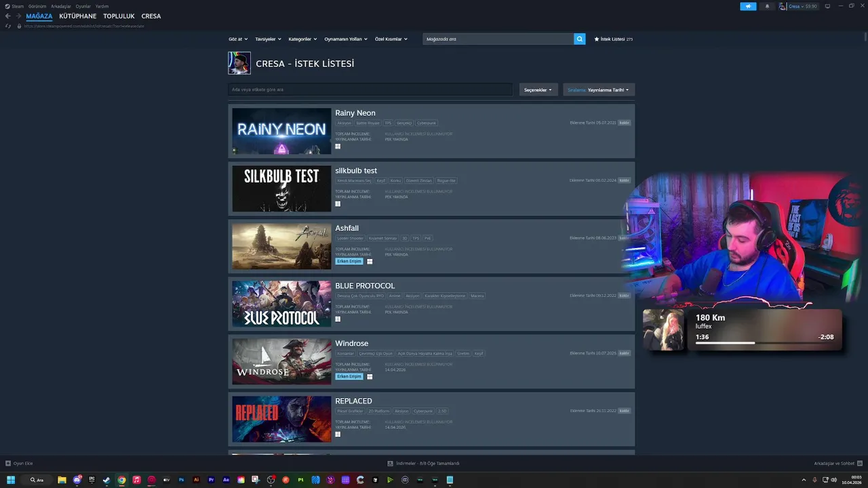
Task: Click the Steam taskbar icon
Action: pos(106,480)
